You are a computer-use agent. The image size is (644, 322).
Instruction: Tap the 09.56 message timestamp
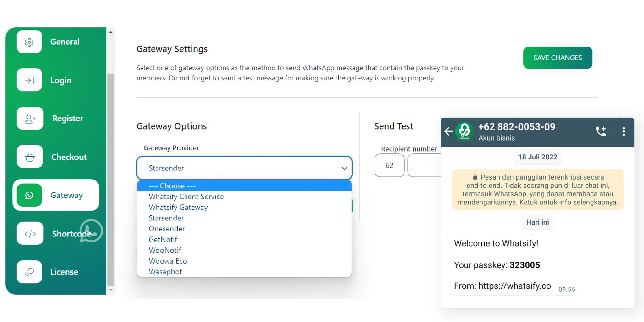(x=567, y=290)
